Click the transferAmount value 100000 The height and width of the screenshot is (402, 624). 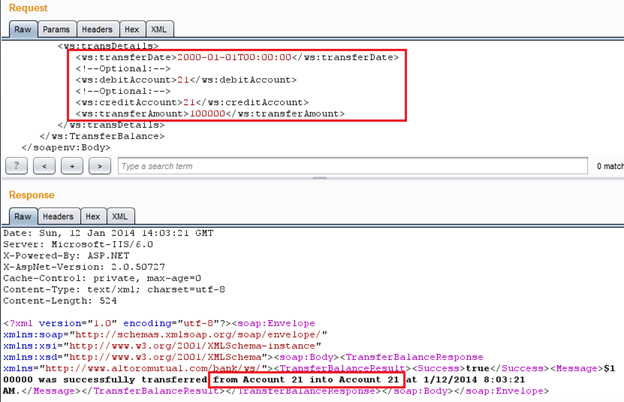click(205, 113)
